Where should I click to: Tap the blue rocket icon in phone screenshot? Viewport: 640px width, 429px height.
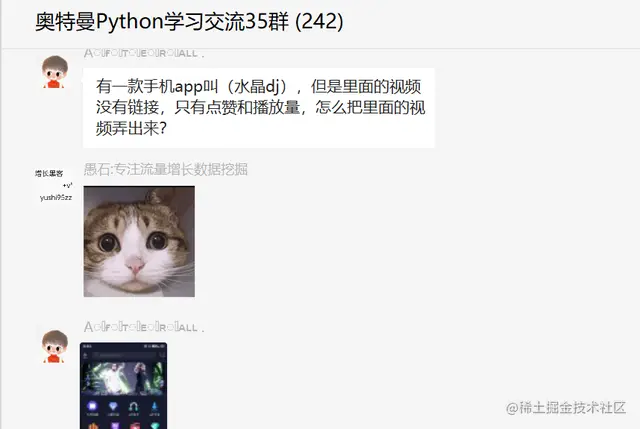click(x=154, y=406)
